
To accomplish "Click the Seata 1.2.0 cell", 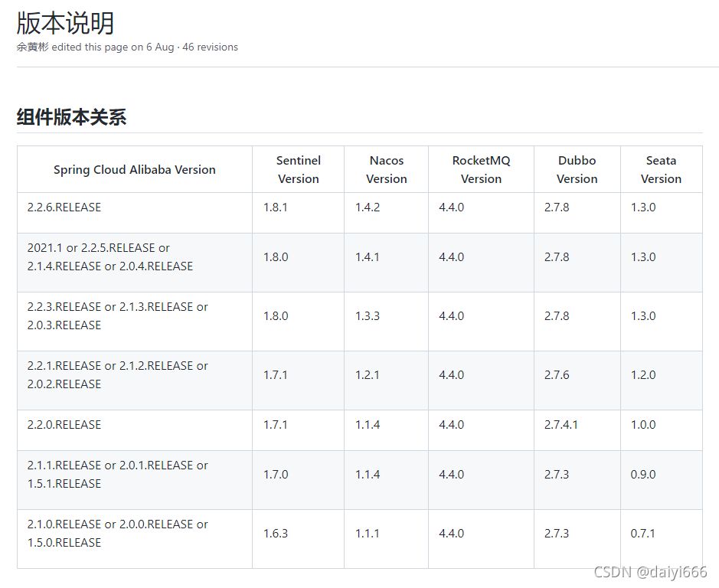I will coord(662,381).
